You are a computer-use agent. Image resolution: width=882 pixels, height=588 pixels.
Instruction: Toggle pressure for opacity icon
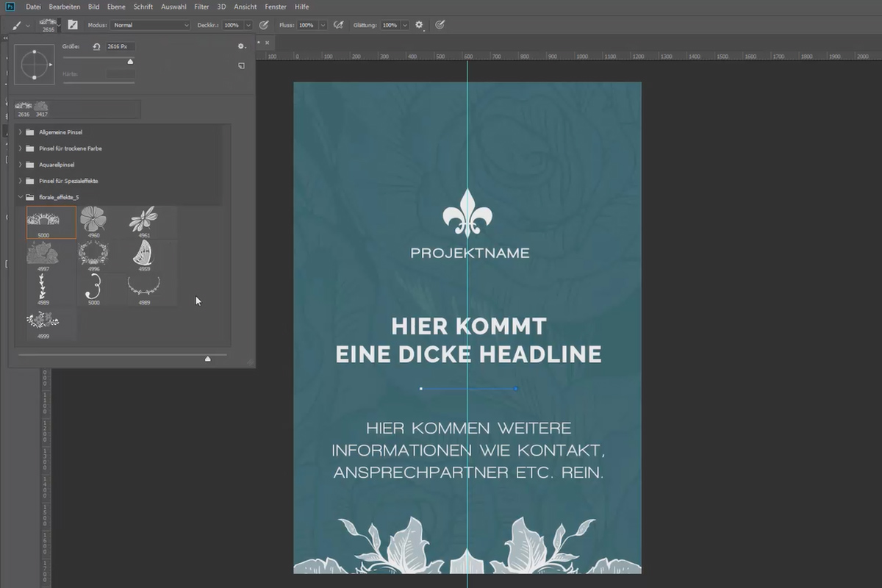(x=263, y=24)
